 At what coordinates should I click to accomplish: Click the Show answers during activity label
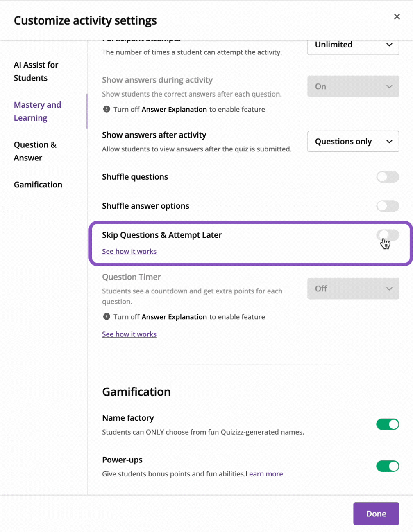coord(157,80)
